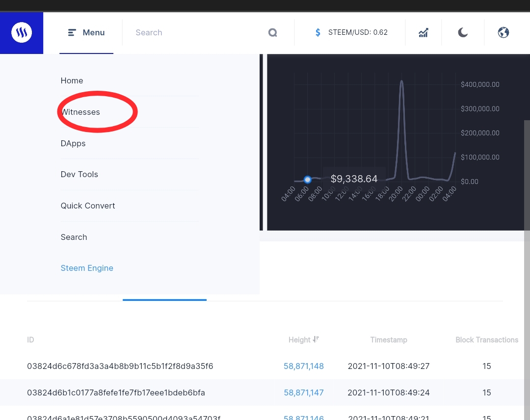
Task: Click the search magnifier icon
Action: 273,32
